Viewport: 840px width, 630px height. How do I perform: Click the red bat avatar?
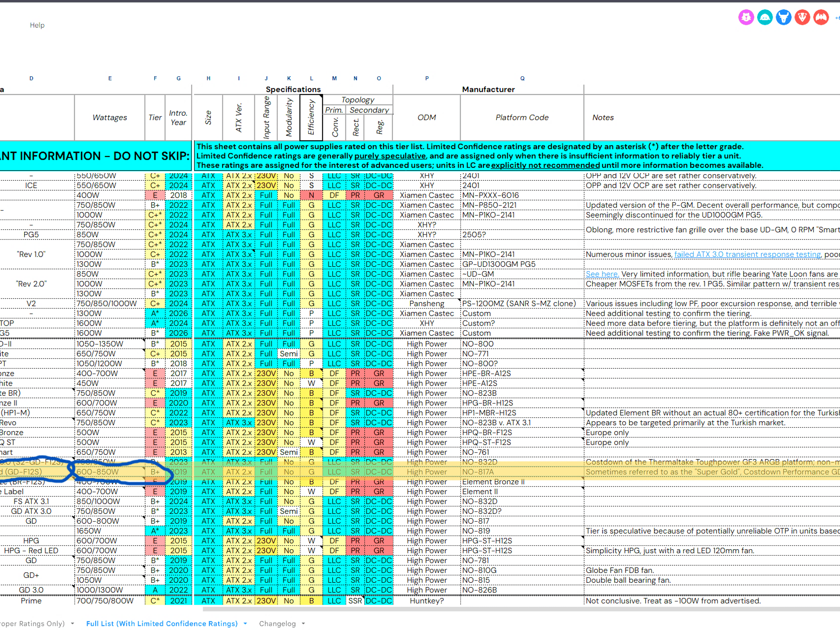pos(821,17)
